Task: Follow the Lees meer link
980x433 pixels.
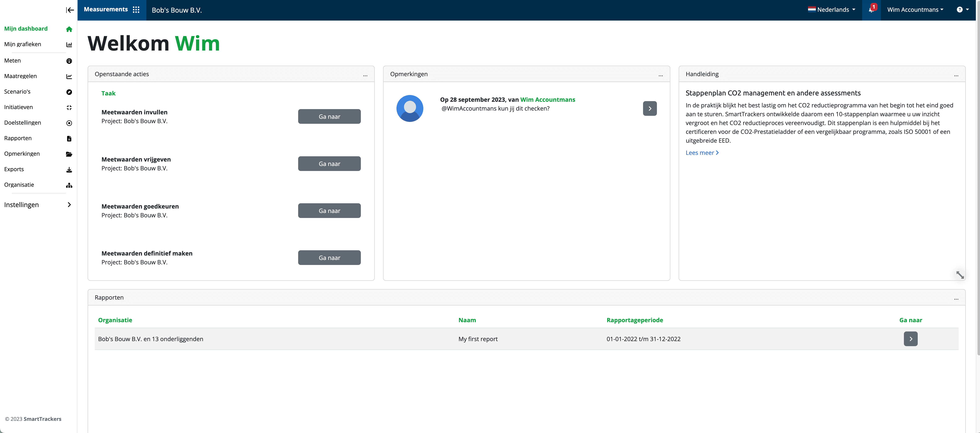Action: tap(702, 153)
